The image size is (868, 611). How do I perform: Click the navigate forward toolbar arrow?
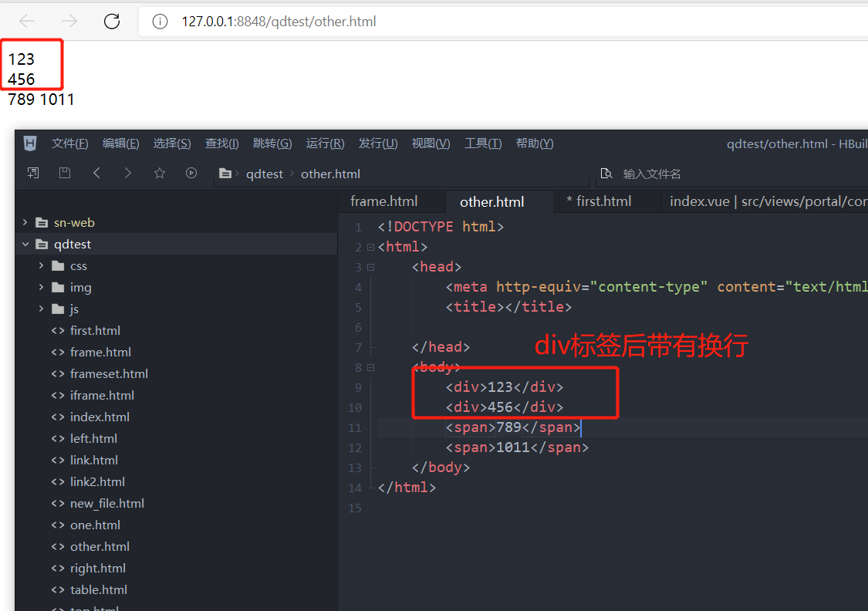point(128,174)
